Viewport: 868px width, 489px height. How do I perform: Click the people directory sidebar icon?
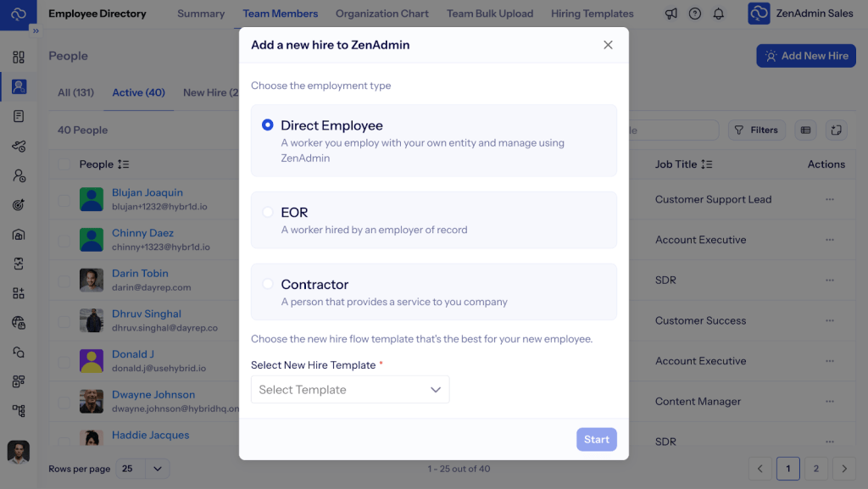pos(19,86)
